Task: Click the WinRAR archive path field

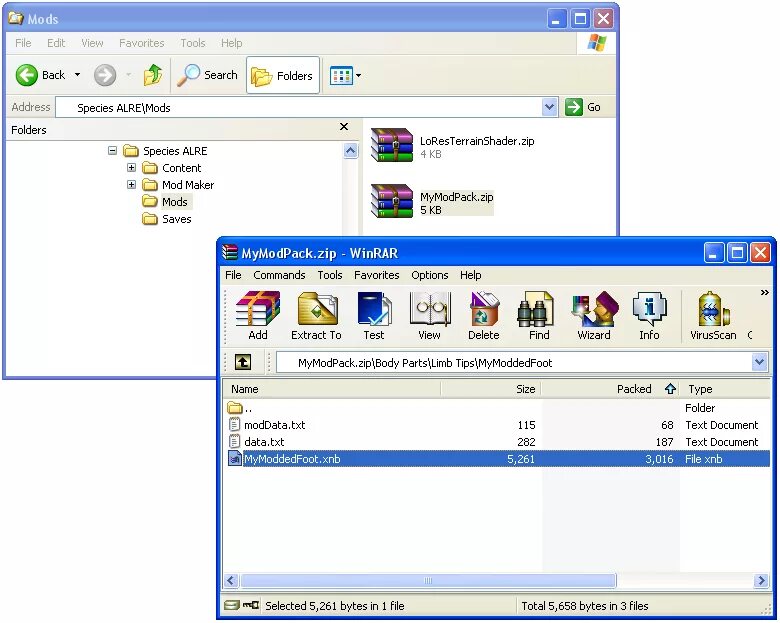Action: point(514,362)
